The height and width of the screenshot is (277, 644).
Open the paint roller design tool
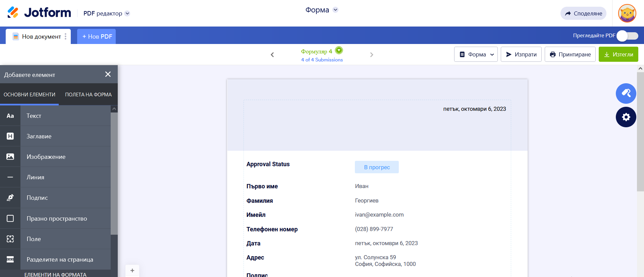[626, 93]
